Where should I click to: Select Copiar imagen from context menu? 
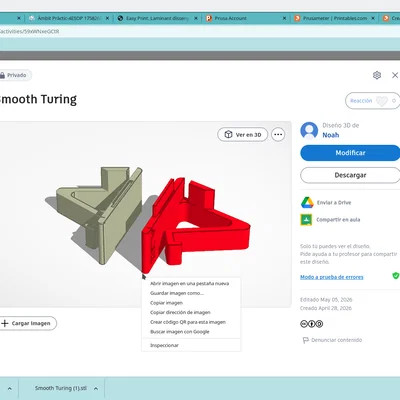(x=191, y=303)
